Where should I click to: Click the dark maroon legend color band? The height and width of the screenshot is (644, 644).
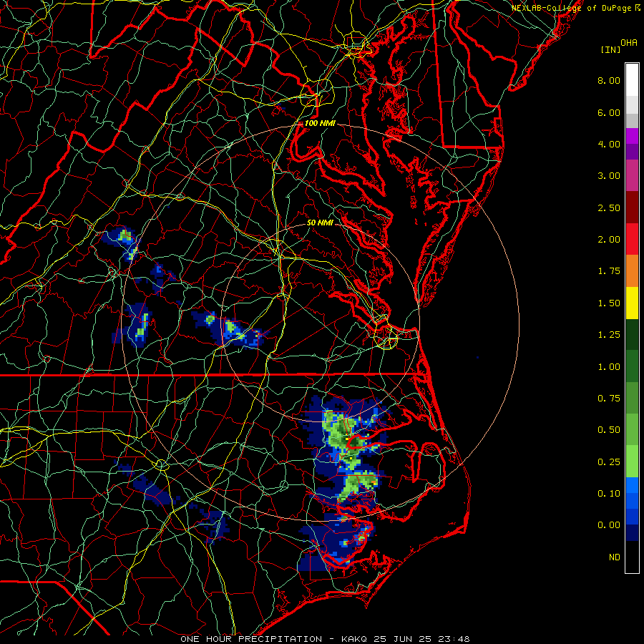point(632,208)
